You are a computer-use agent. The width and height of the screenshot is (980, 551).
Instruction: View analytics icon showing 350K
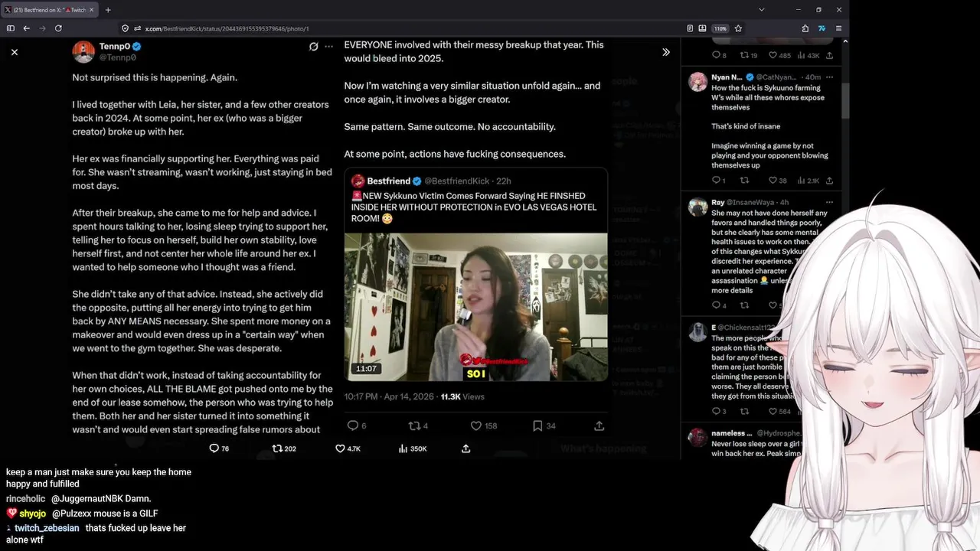click(403, 448)
